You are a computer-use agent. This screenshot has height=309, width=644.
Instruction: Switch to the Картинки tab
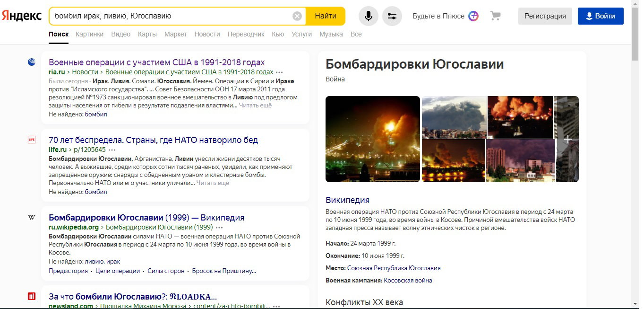pyautogui.click(x=89, y=34)
